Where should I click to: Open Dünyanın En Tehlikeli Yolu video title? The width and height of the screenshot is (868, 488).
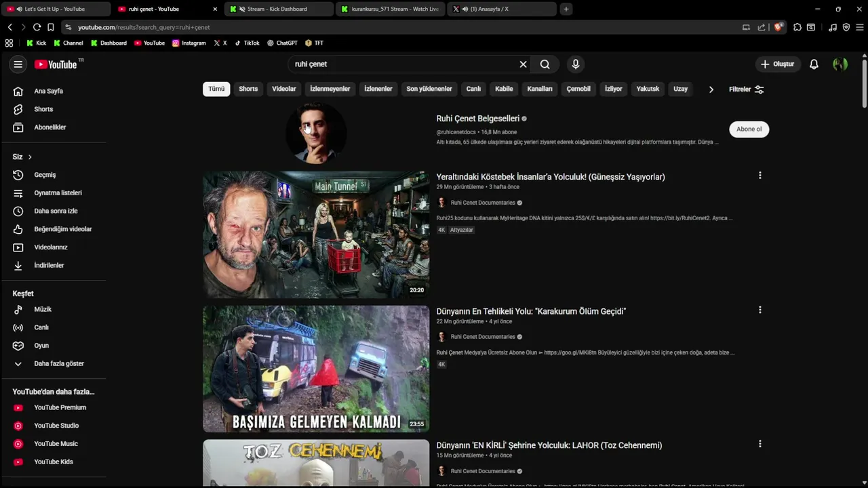[x=531, y=311]
